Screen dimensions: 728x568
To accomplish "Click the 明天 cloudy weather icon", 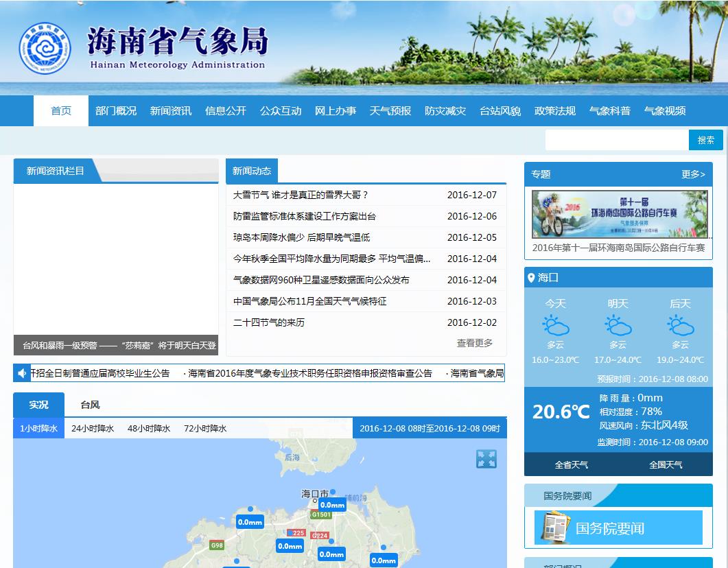I will (618, 325).
